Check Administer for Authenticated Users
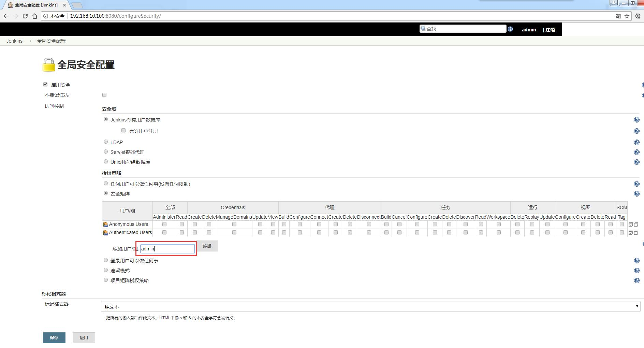Screen dimensions: 644x348 pyautogui.click(x=164, y=232)
